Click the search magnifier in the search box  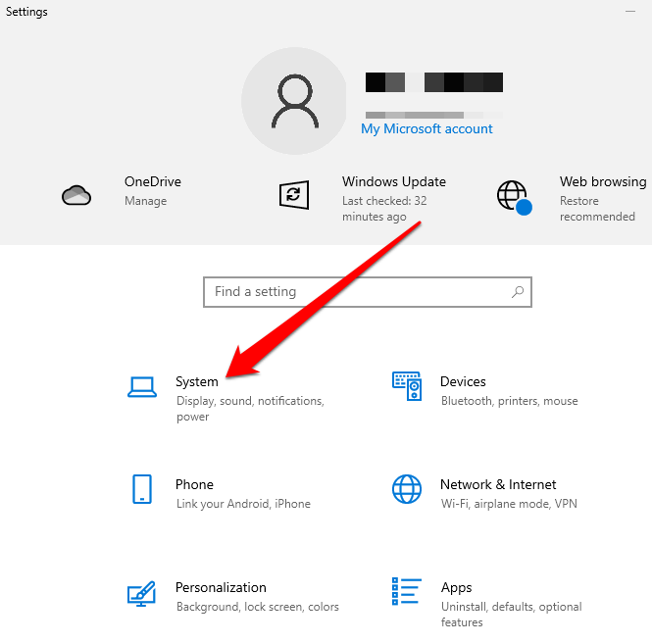[x=518, y=292]
